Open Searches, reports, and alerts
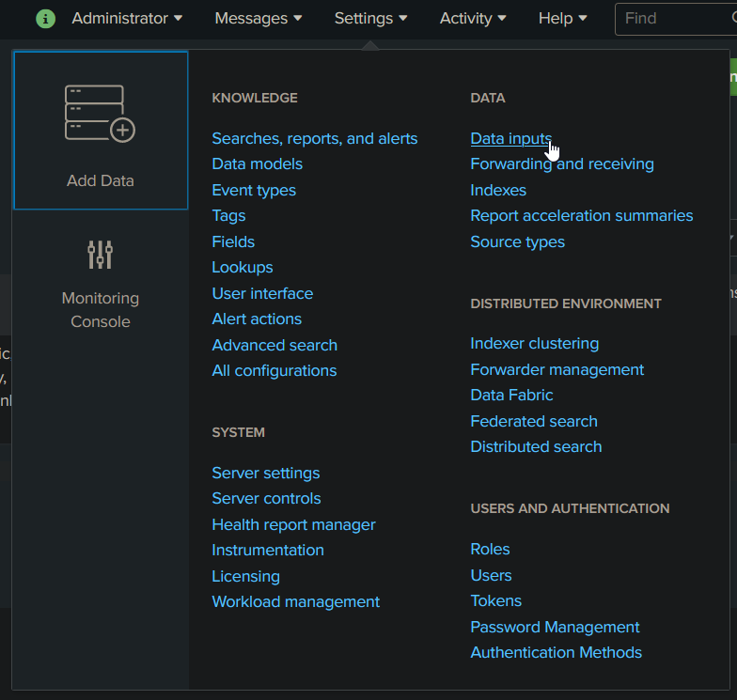The height and width of the screenshot is (700, 737). pos(314,139)
